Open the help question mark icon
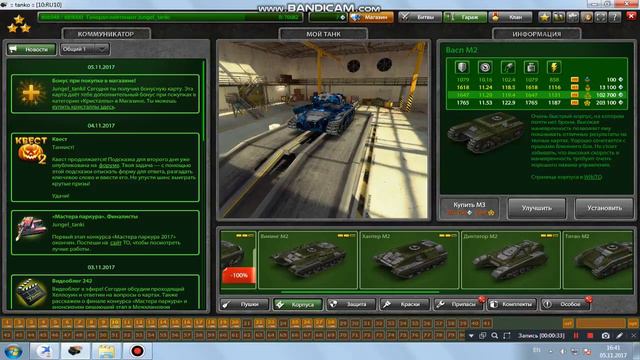Viewport: 640px width, 360px height. 614,17
